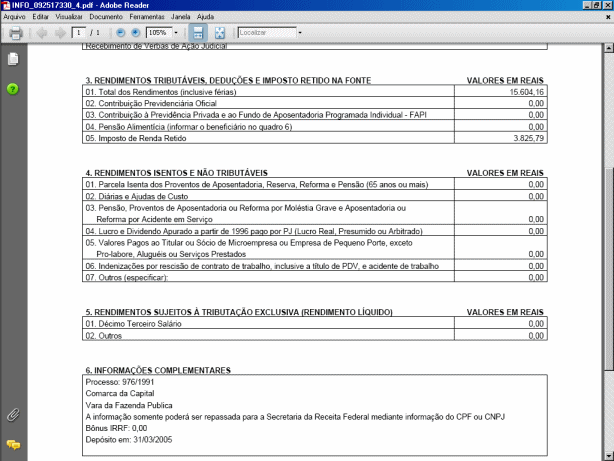Click the zoom out minus button

click(121, 33)
